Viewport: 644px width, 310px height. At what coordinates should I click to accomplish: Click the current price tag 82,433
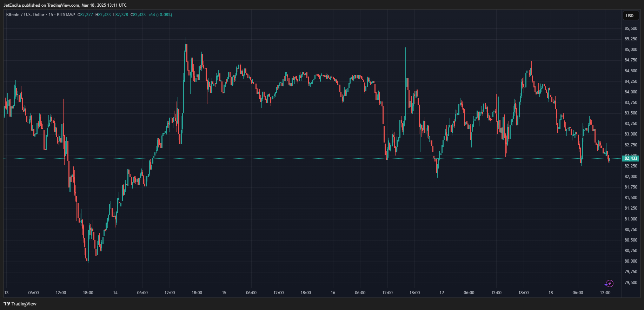[x=631, y=158]
